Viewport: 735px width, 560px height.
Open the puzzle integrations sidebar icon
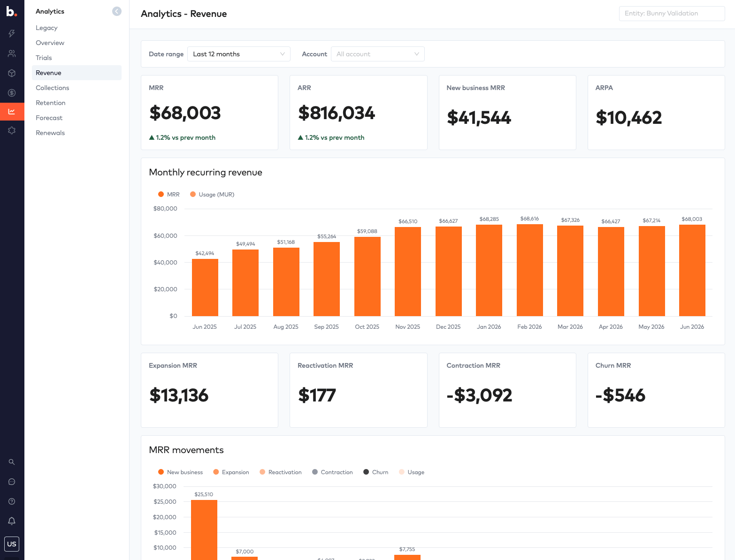click(x=12, y=130)
